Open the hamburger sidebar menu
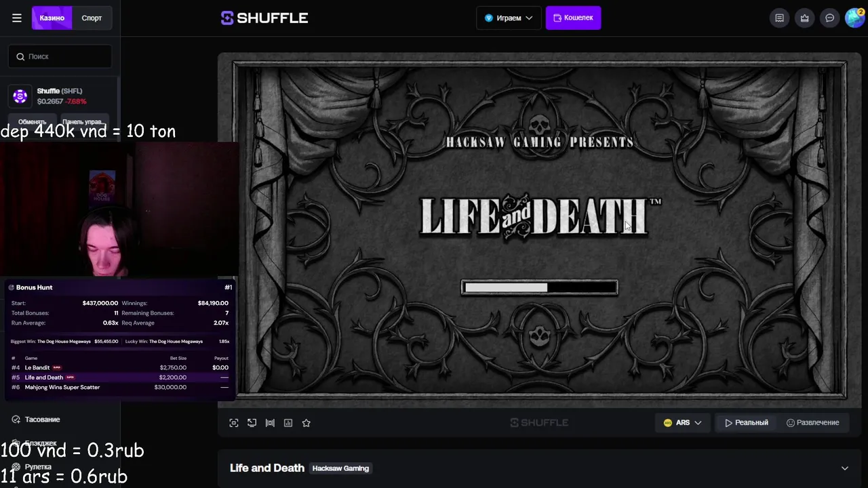Screen dimensions: 868x488 (x=17, y=18)
